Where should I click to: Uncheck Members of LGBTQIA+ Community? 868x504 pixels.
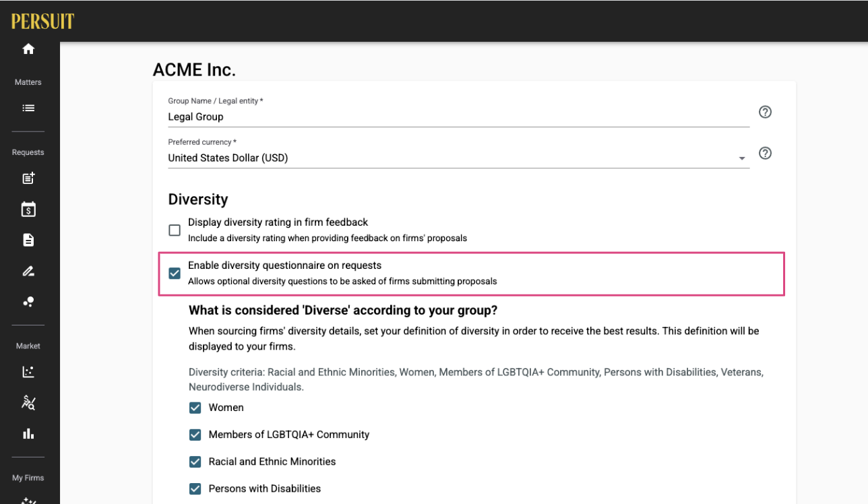click(x=195, y=435)
